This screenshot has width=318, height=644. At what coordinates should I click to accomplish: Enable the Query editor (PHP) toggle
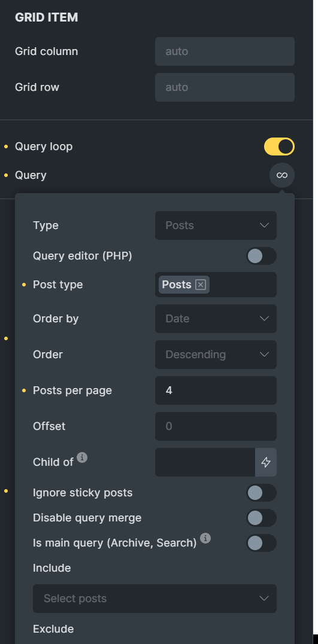(261, 256)
